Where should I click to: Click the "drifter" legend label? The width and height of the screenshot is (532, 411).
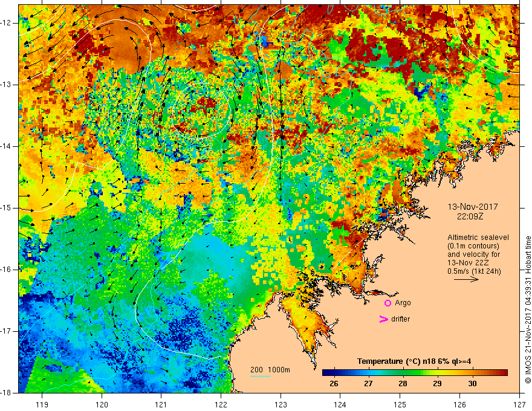pyautogui.click(x=400, y=319)
